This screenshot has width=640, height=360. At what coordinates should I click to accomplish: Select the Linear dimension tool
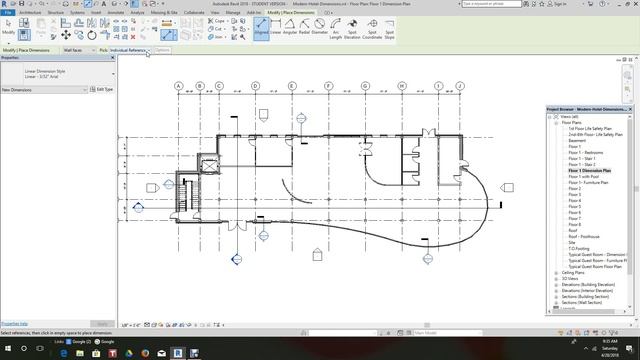(276, 27)
